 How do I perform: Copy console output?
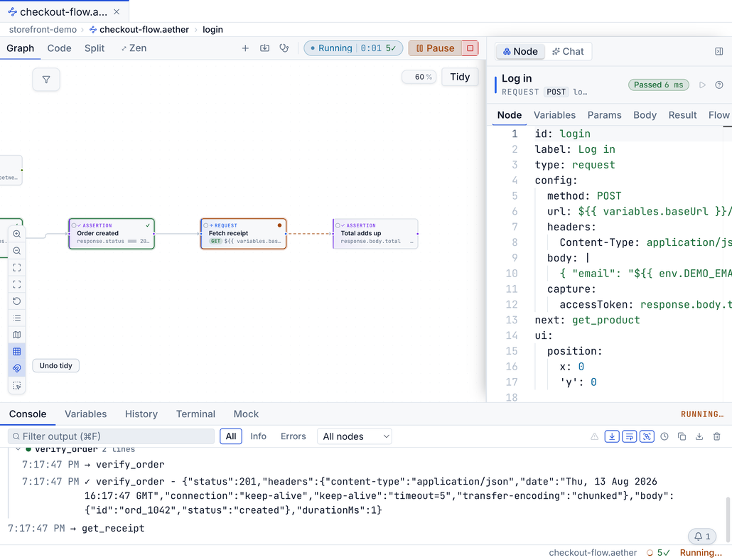(682, 437)
